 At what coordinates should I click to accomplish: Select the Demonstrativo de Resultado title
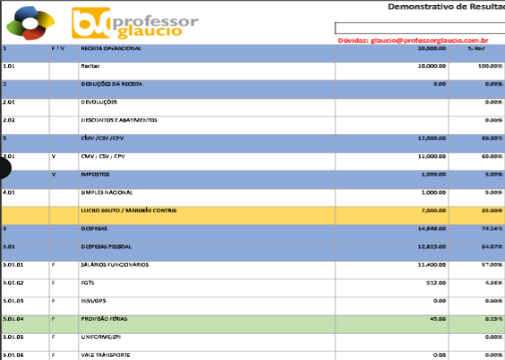[x=446, y=7]
